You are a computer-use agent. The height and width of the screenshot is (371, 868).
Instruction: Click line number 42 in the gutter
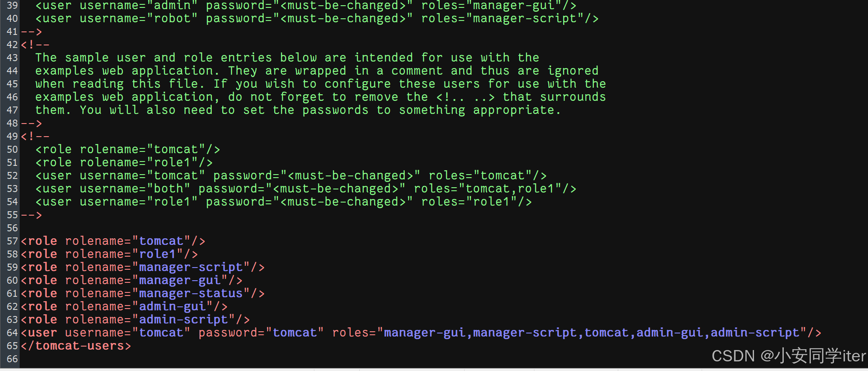coord(12,45)
